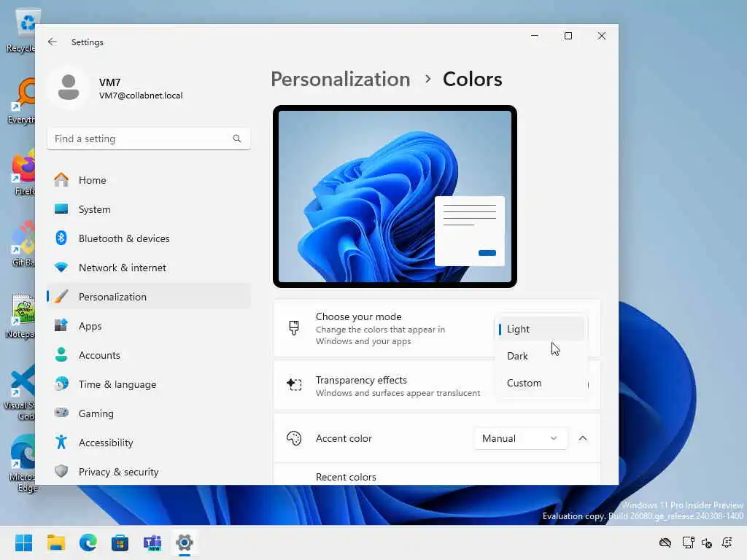Screen dimensions: 747x560
Task: Select the Everything desktop shortcut
Action: tap(21, 102)
